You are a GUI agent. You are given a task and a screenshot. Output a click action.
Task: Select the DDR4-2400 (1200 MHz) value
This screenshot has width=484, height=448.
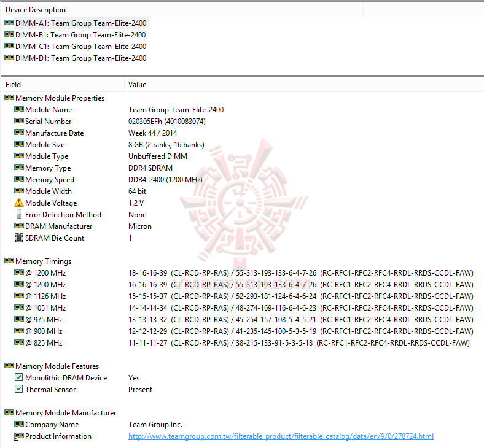point(165,180)
